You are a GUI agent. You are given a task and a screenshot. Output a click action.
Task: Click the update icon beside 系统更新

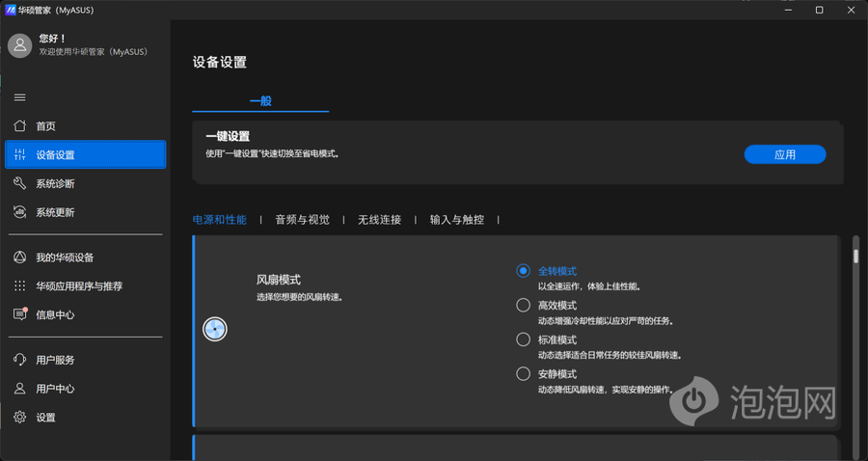tap(20, 212)
